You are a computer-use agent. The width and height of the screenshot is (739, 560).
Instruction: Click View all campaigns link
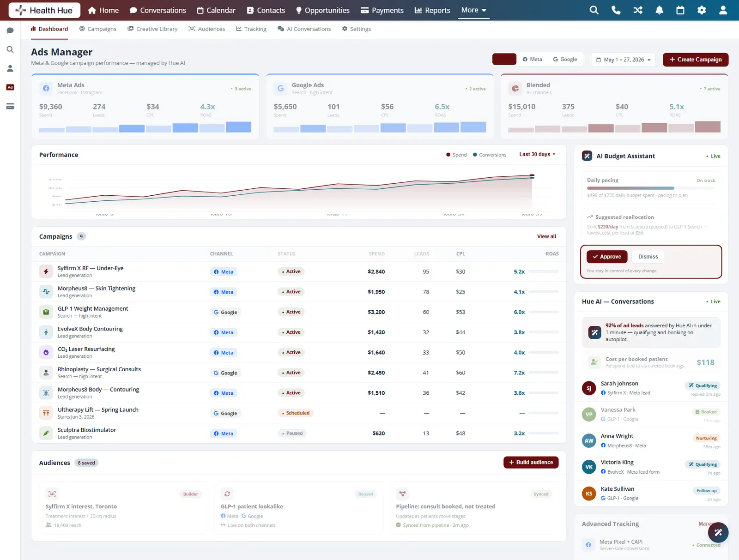pyautogui.click(x=546, y=236)
